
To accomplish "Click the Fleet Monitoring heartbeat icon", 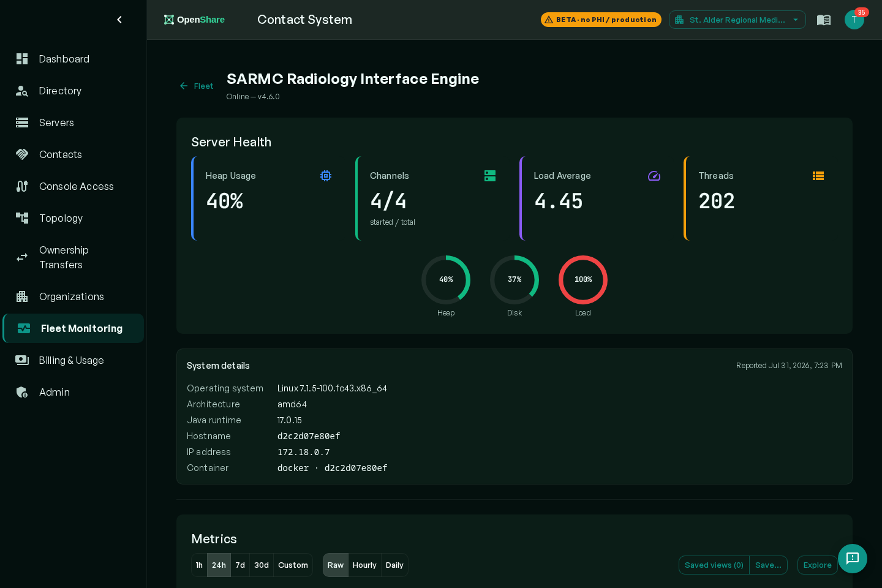I will pyautogui.click(x=24, y=328).
